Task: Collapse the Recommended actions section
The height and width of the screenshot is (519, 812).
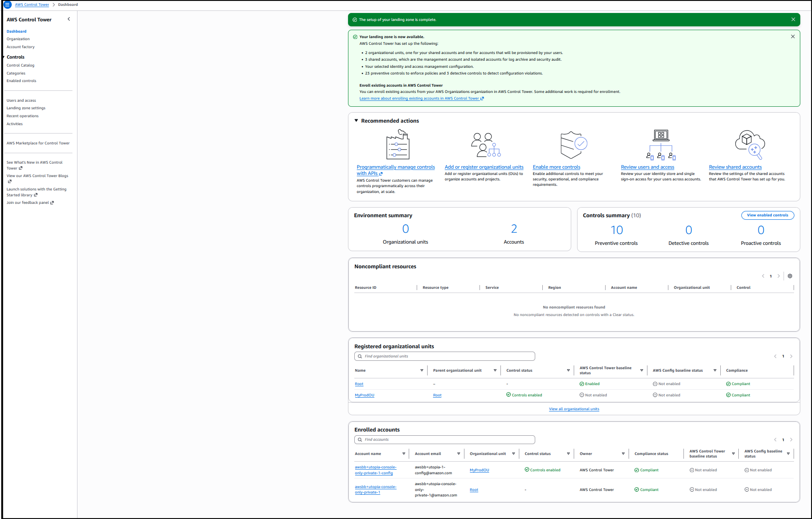Action: (x=356, y=121)
